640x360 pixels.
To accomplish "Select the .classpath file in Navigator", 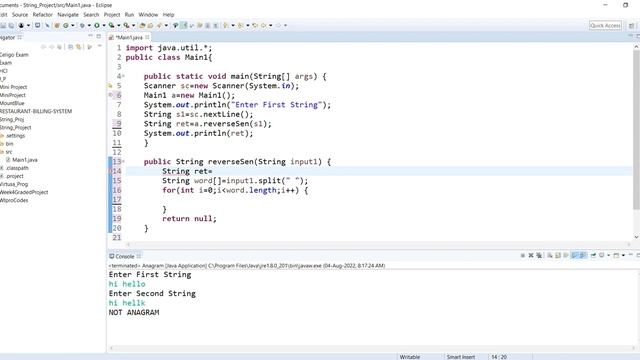I will [x=16, y=168].
